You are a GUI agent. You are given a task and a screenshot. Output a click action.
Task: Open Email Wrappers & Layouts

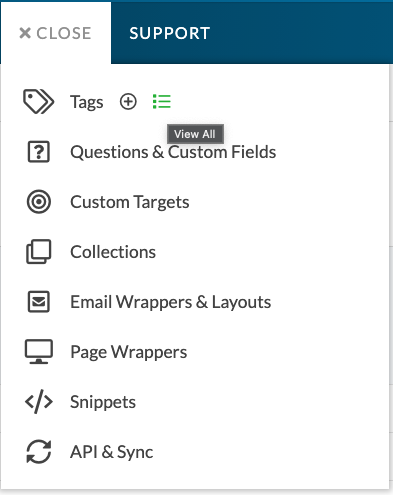171,302
